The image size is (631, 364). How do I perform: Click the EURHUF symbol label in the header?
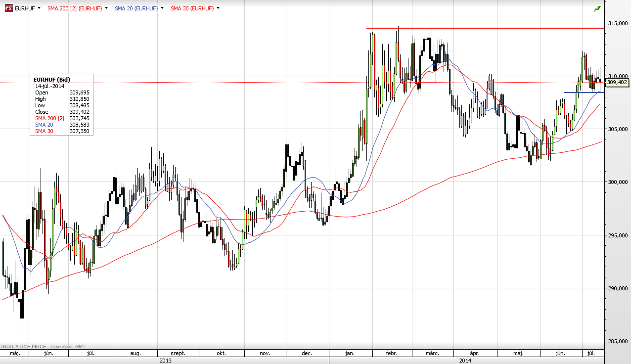25,8
